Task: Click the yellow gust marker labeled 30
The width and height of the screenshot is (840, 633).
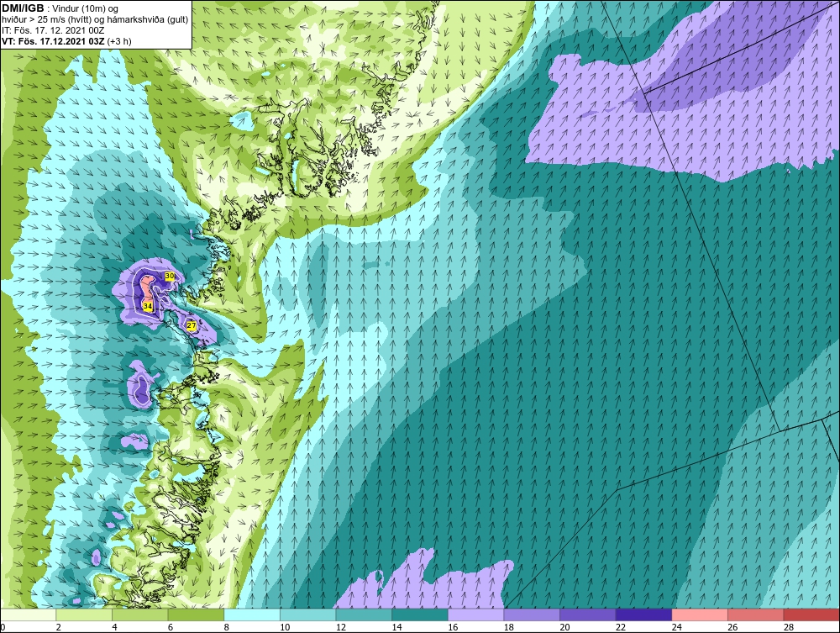Action: click(x=170, y=276)
